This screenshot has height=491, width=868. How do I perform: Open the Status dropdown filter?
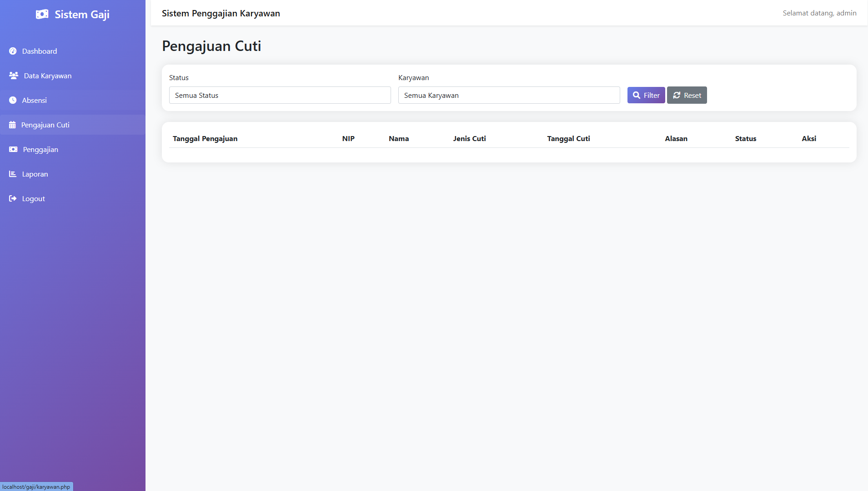(x=280, y=96)
